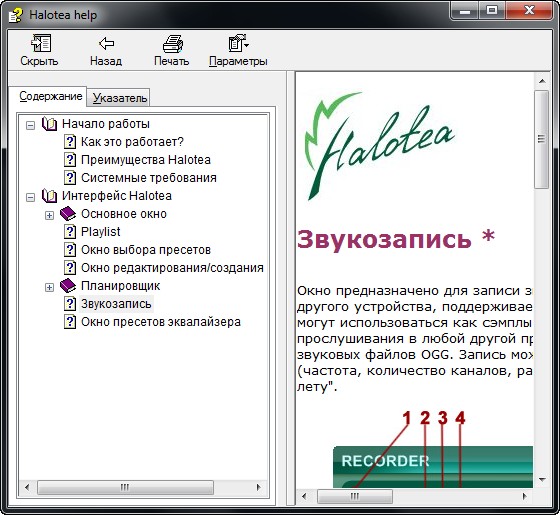Open the Преимущества Halotea topic
The height and width of the screenshot is (515, 560).
pyautogui.click(x=146, y=160)
